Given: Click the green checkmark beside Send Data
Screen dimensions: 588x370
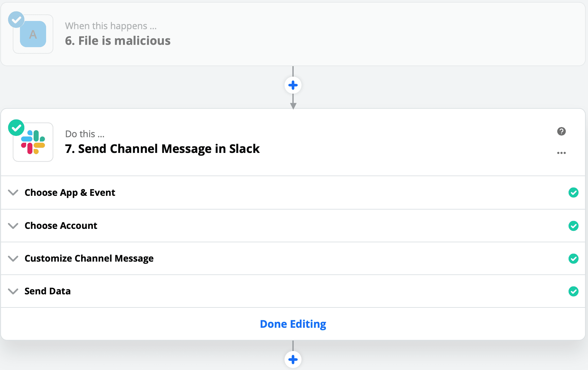Looking at the screenshot, I should coord(574,291).
